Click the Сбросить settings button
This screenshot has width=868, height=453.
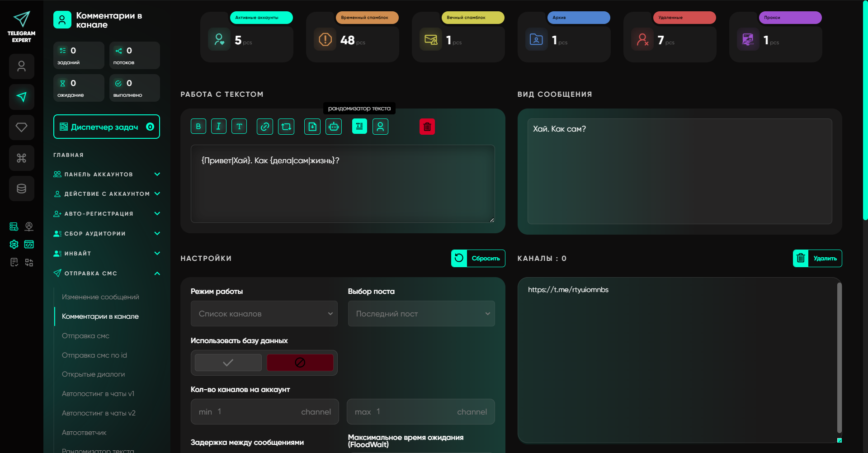click(478, 259)
